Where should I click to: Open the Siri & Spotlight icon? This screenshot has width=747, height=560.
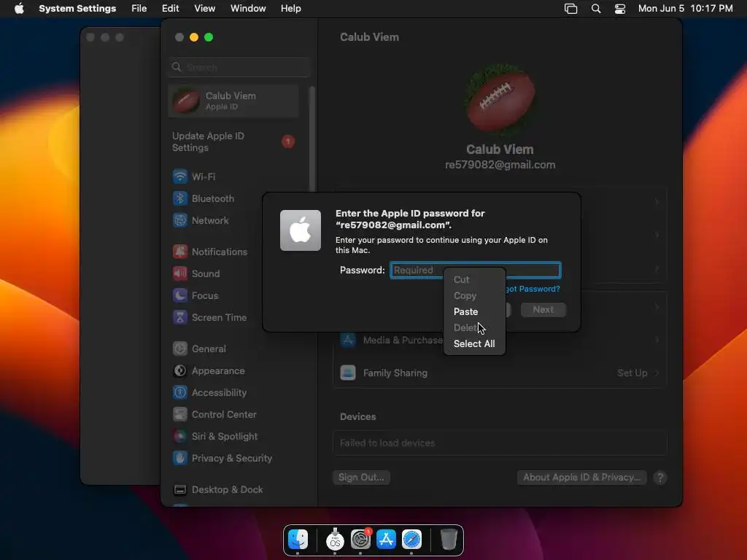coord(179,436)
